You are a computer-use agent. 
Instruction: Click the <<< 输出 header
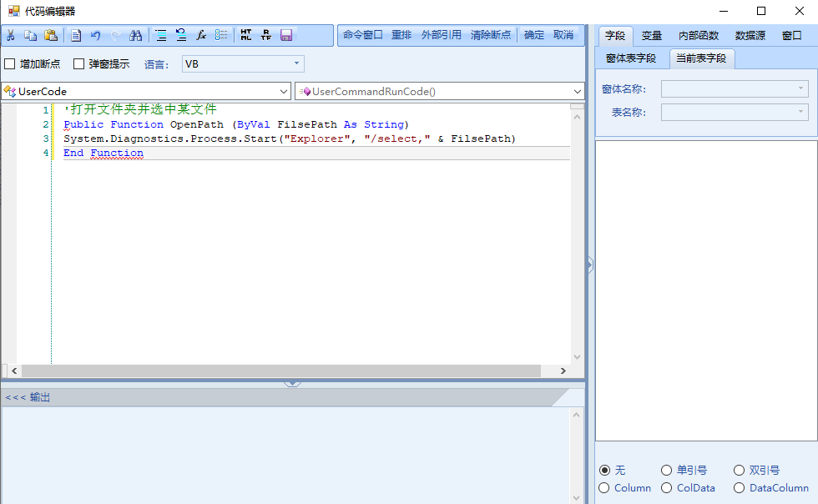[28, 397]
